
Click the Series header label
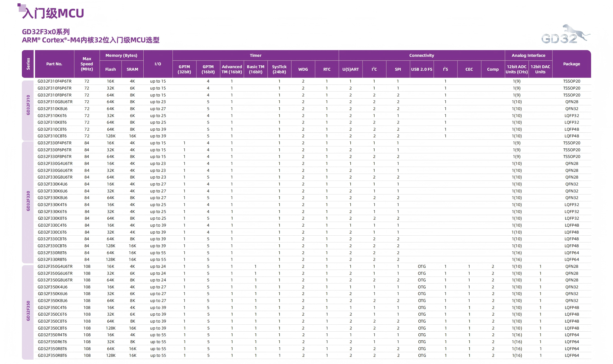[28, 64]
